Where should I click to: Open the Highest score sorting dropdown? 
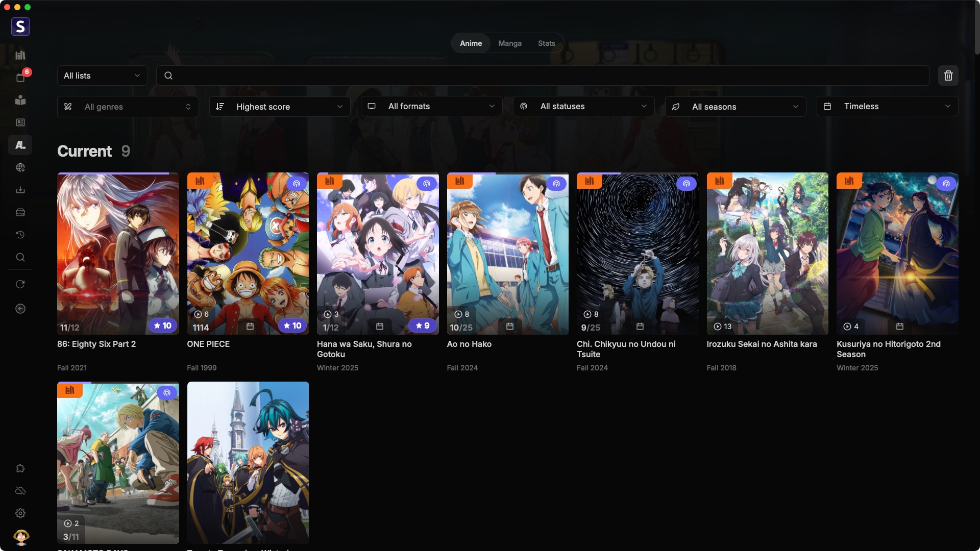(279, 107)
